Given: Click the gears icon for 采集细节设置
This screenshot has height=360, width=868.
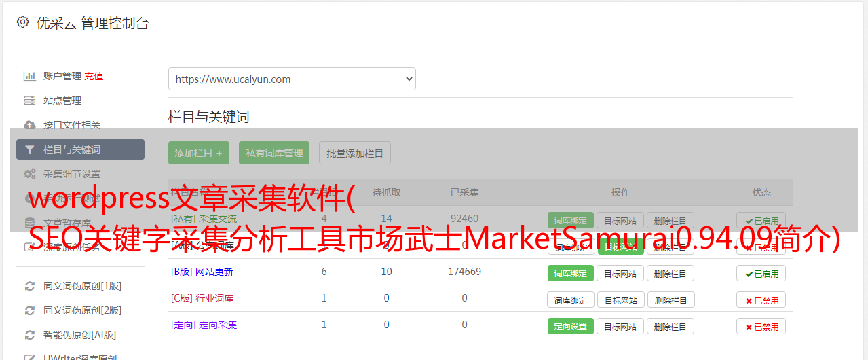Looking at the screenshot, I should click(29, 174).
